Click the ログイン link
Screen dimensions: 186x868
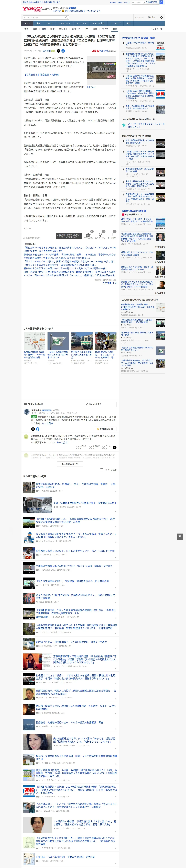point(57,11)
